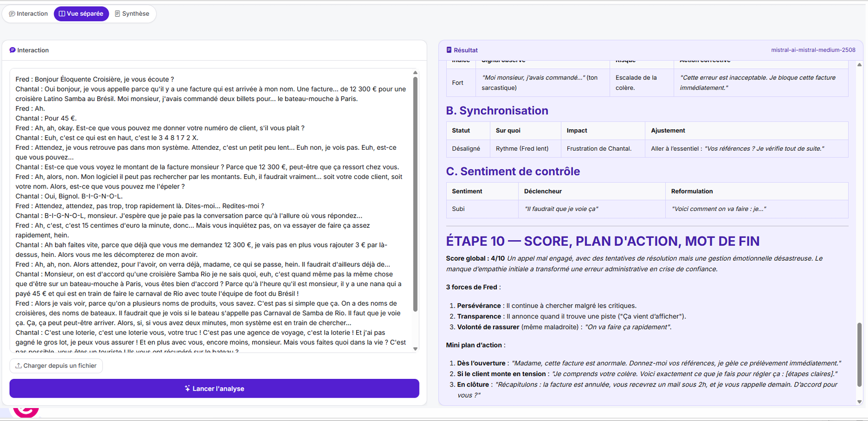Click the Désaligné status cell
Image resolution: width=868 pixels, height=421 pixels.
click(x=468, y=148)
